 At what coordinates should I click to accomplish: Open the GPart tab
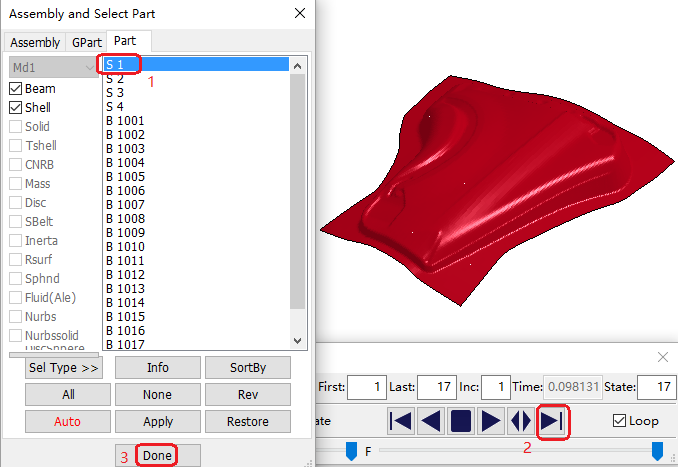pos(86,42)
